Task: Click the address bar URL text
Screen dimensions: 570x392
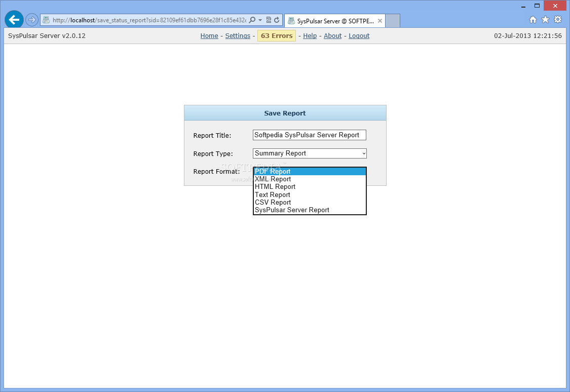Action: pyautogui.click(x=149, y=20)
